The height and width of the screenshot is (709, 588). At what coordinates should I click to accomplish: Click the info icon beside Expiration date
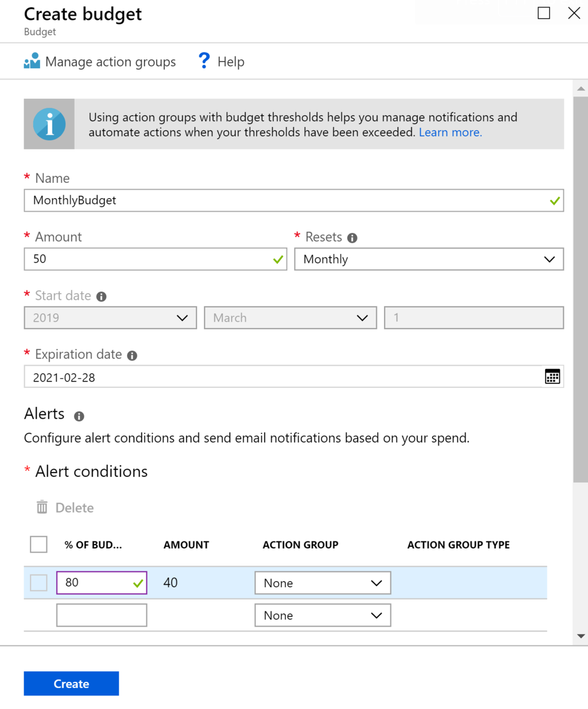[132, 356]
